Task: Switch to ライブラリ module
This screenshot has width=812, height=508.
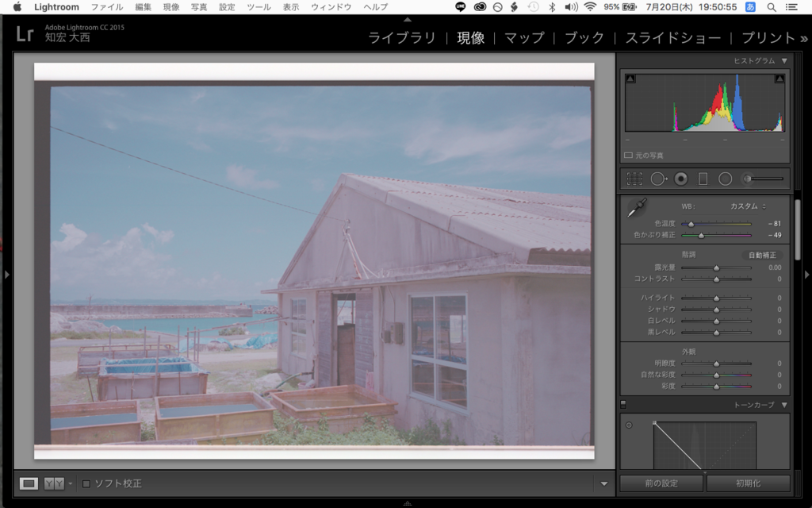Action: (x=402, y=38)
